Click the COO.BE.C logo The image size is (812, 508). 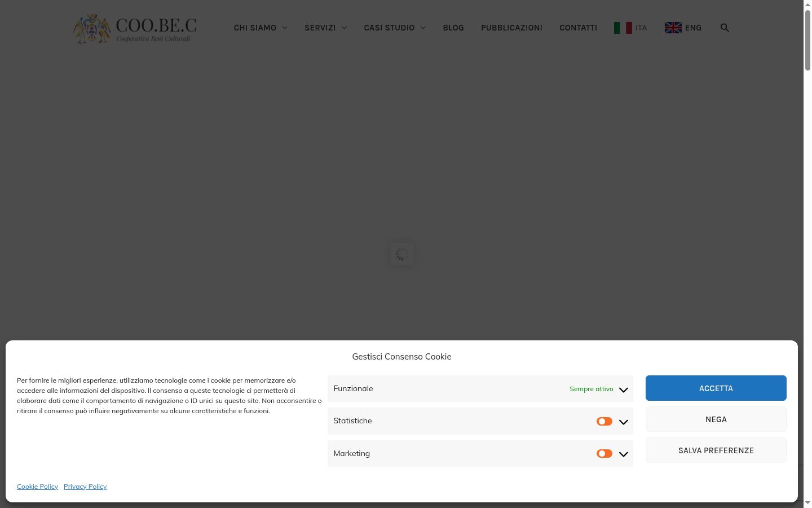click(135, 28)
